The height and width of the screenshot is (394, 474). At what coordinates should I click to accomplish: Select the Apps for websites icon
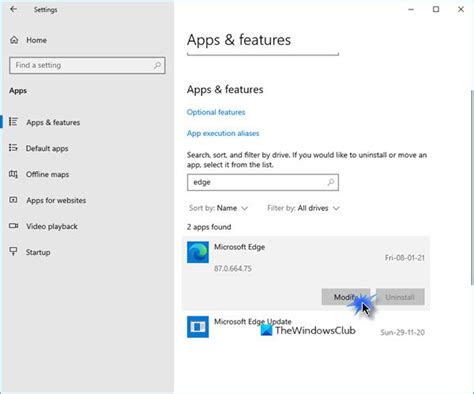13,200
